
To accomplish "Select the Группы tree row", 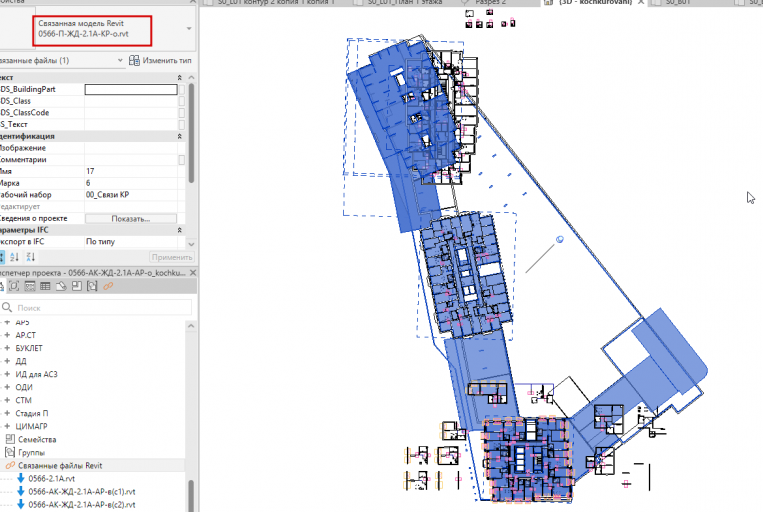I will pos(31,452).
